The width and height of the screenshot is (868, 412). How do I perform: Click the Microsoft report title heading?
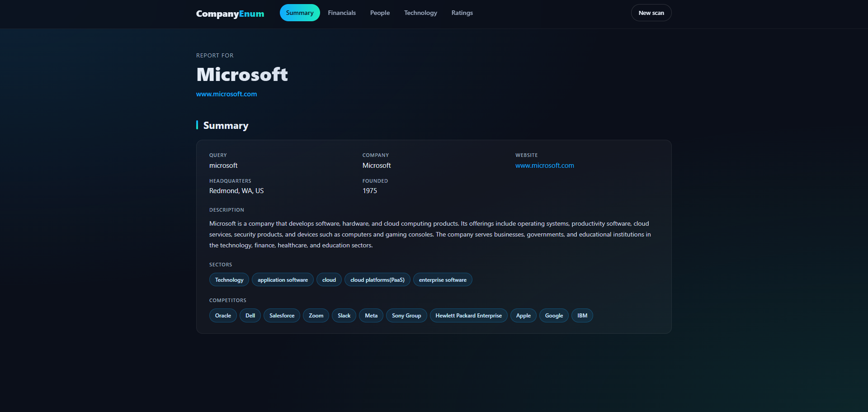click(x=242, y=75)
